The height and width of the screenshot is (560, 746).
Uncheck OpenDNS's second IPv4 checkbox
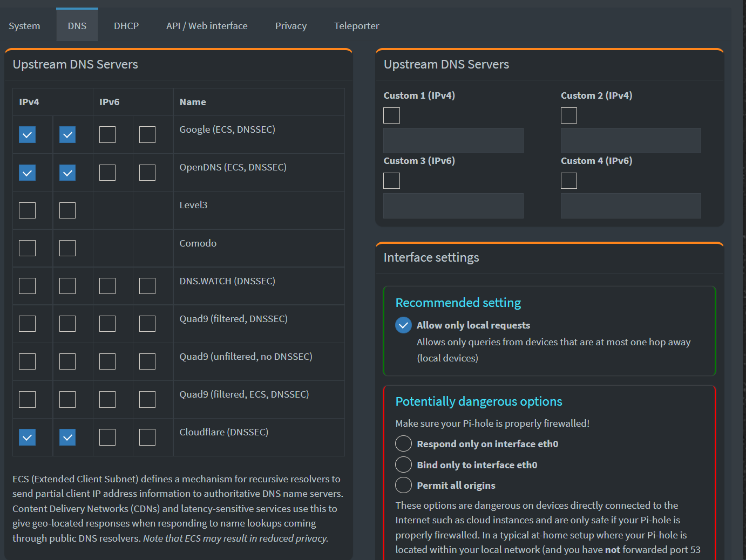(x=67, y=173)
